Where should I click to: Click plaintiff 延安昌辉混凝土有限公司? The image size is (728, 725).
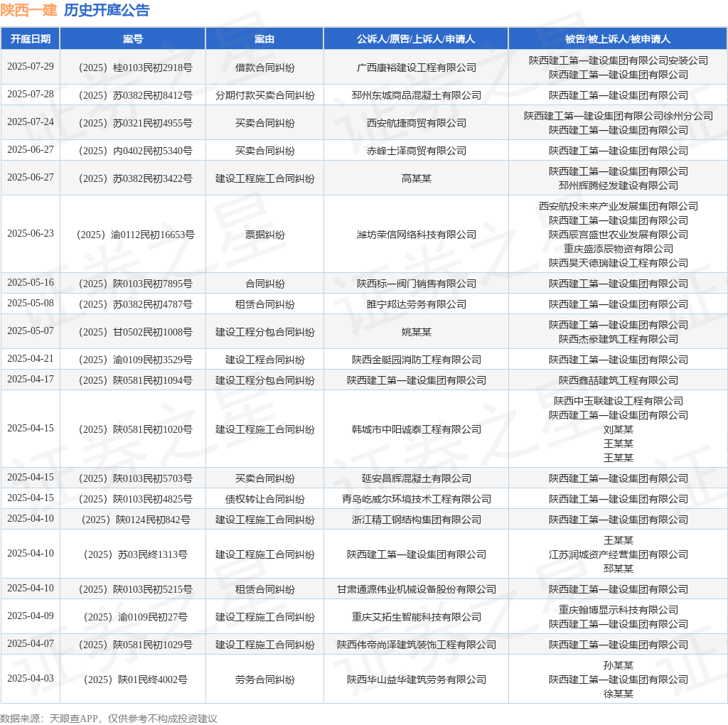[x=416, y=479]
